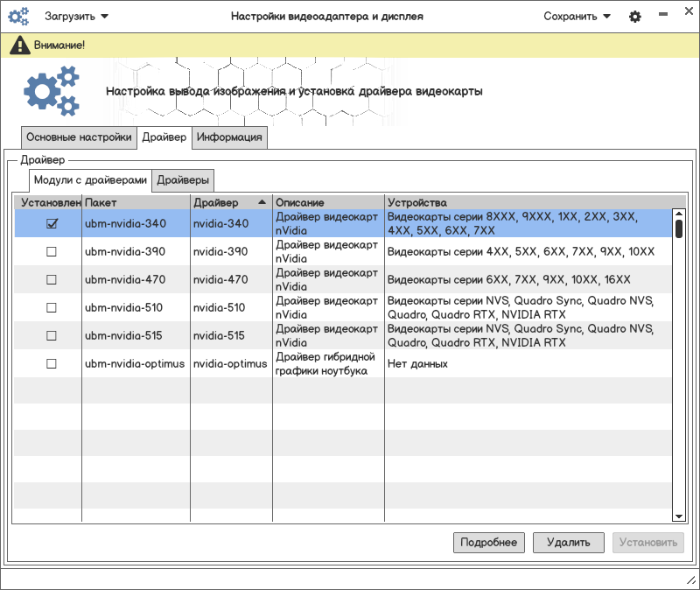Screen dimensions: 700x590
Task: Click the Удалить button
Action: pyautogui.click(x=568, y=543)
